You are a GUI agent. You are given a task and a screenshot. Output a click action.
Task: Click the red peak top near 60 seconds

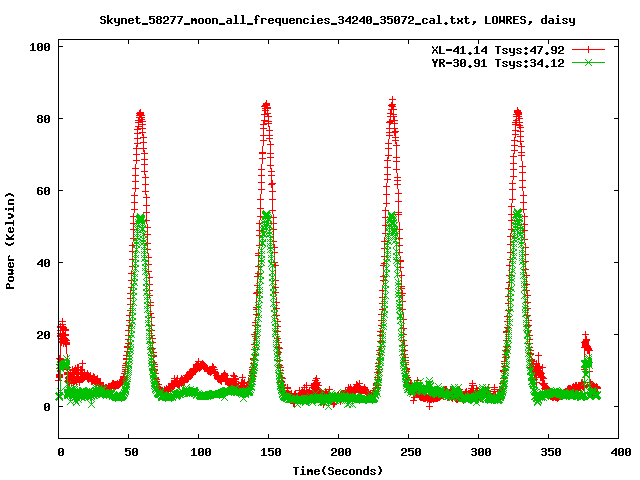click(140, 115)
